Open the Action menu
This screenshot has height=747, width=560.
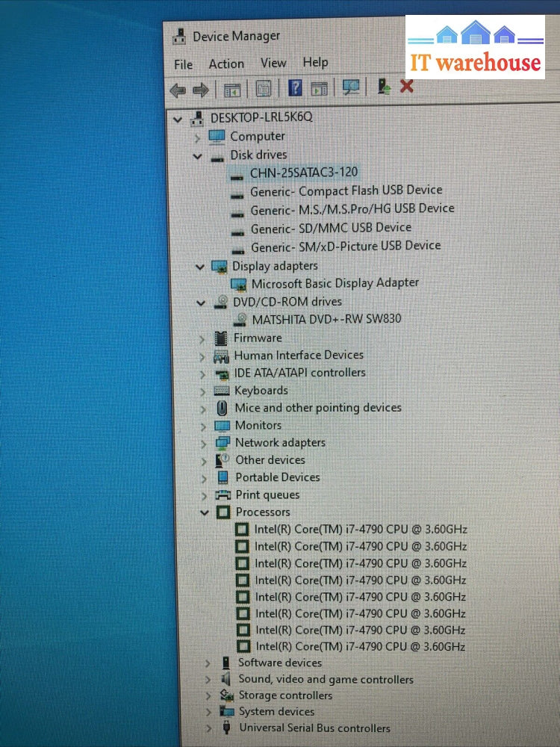[x=226, y=64]
